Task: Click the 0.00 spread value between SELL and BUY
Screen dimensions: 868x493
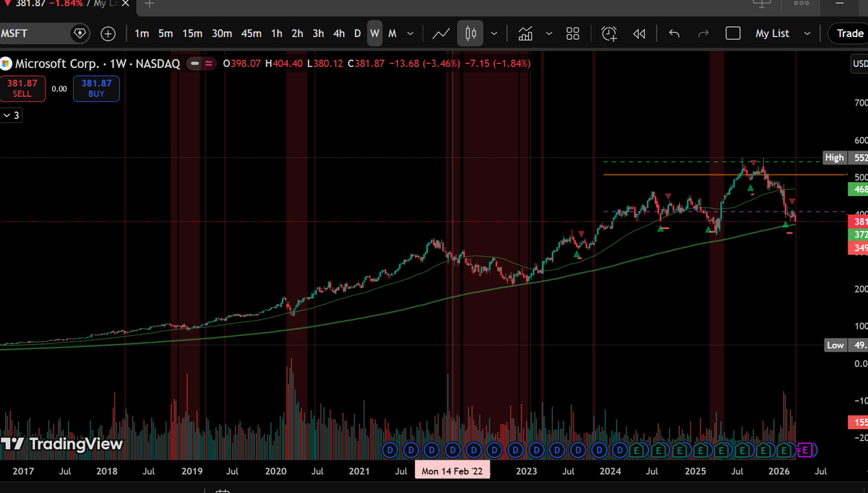Action: point(59,88)
